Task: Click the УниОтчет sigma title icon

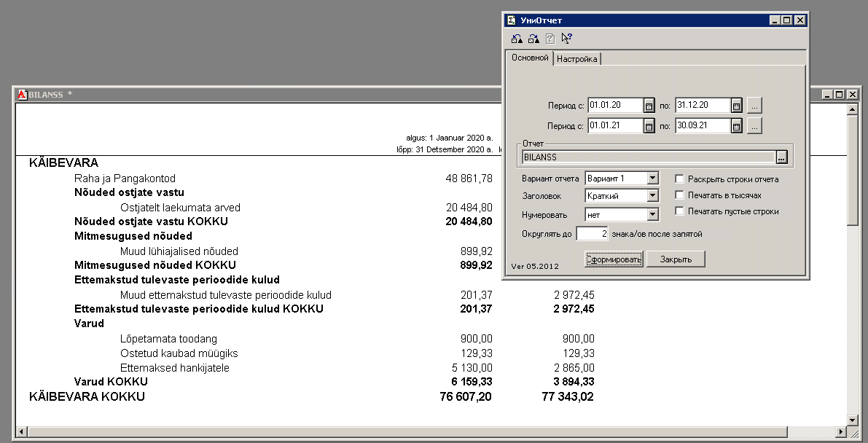Action: pyautogui.click(x=512, y=20)
